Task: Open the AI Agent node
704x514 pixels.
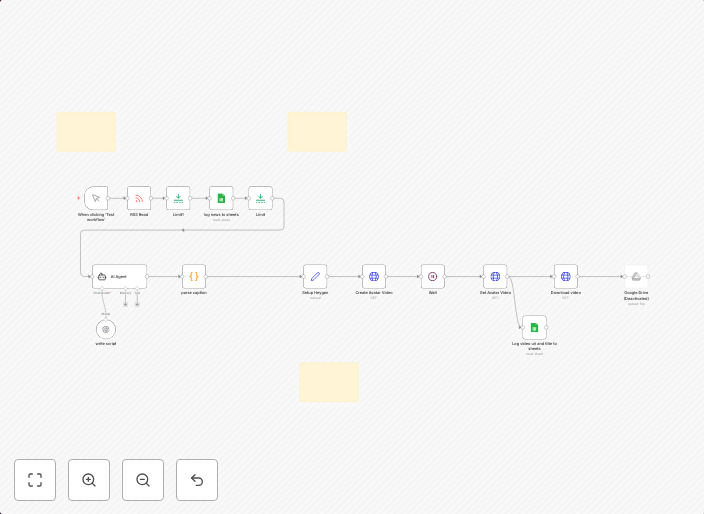Action: (x=119, y=276)
